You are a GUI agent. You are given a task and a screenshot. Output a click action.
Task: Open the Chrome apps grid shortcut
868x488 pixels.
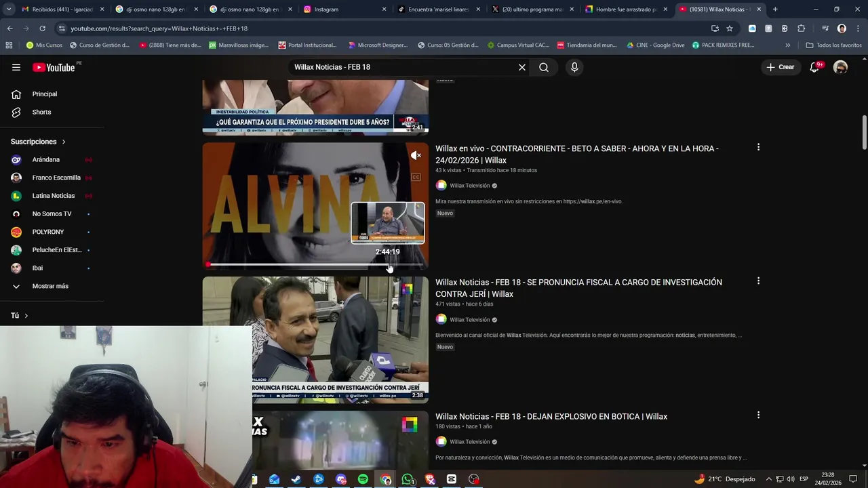pos(9,45)
